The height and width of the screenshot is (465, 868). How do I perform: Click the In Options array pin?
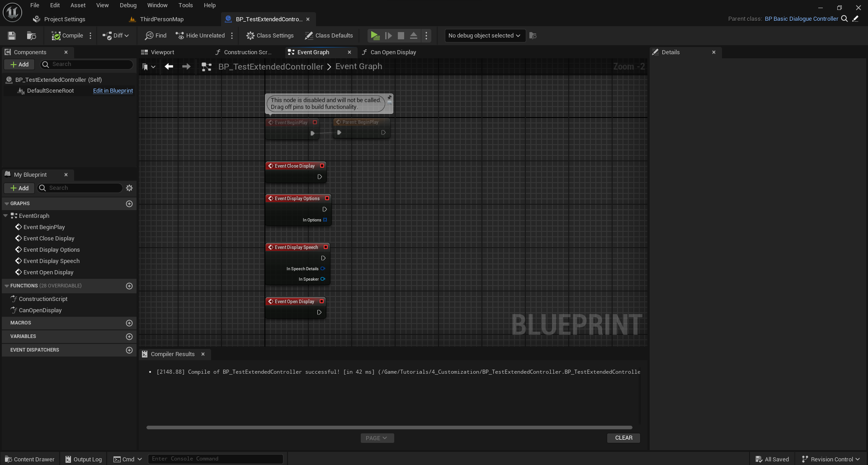325,220
